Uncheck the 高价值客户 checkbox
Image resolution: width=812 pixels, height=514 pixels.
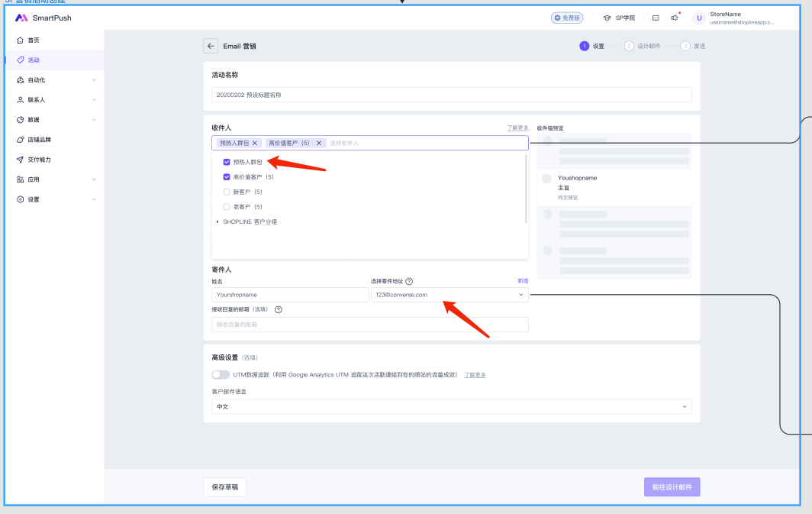click(227, 177)
